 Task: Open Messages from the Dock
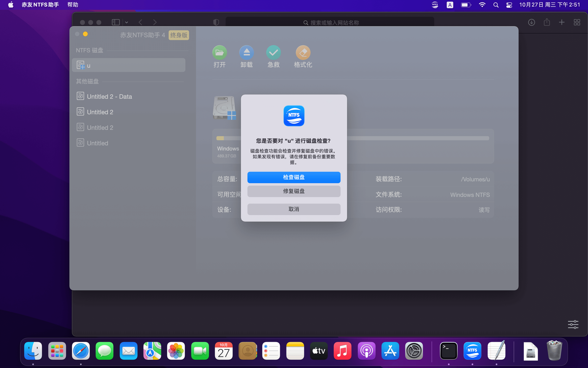click(x=105, y=351)
